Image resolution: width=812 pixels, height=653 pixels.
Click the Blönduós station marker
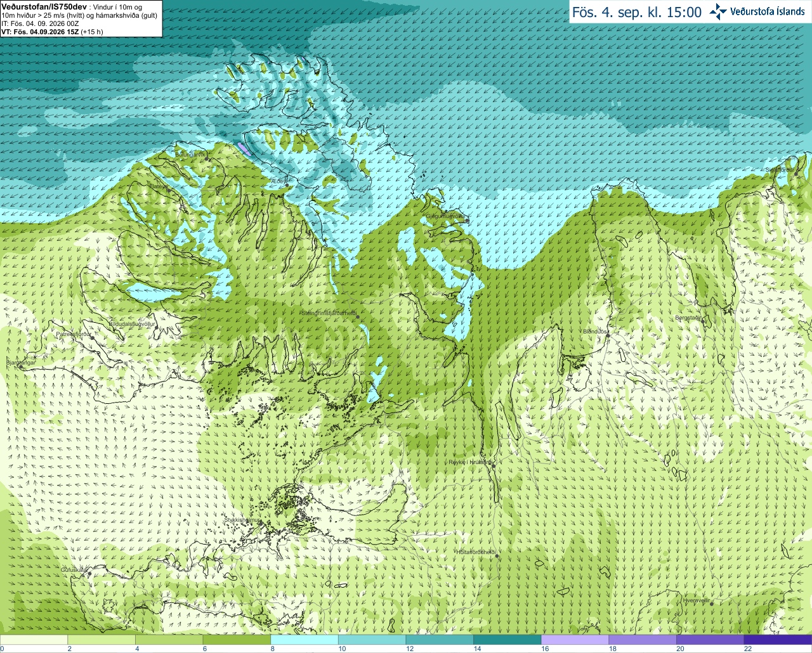pos(607,335)
